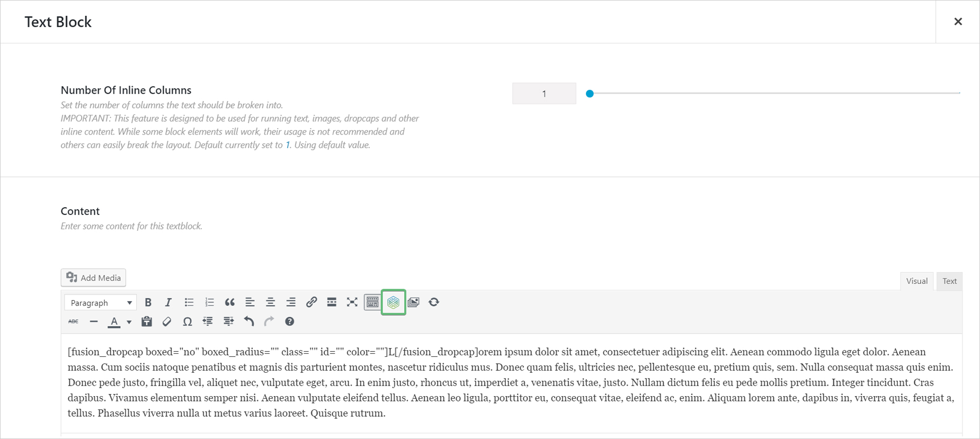Apply the text color button
This screenshot has height=439, width=980.
(114, 321)
